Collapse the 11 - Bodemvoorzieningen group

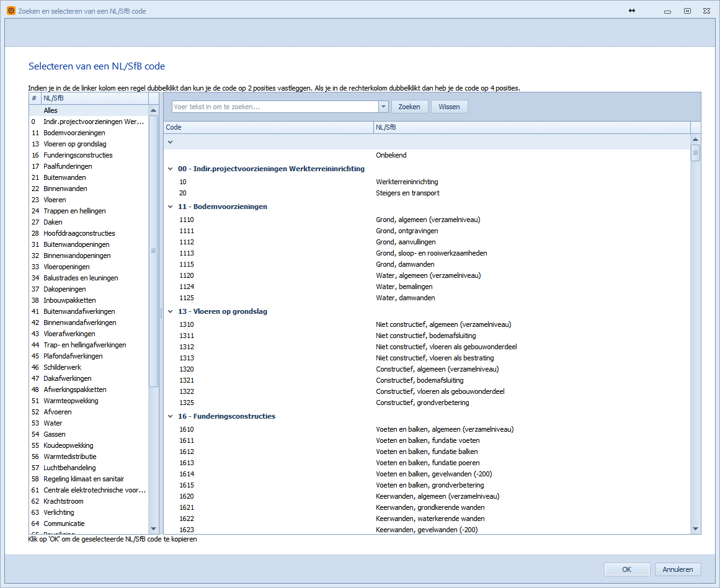171,207
